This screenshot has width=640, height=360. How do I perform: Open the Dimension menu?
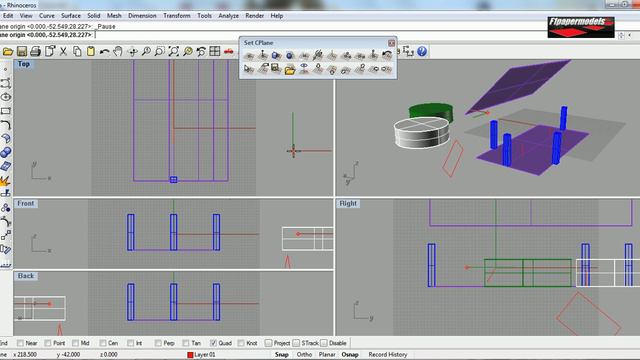(142, 16)
